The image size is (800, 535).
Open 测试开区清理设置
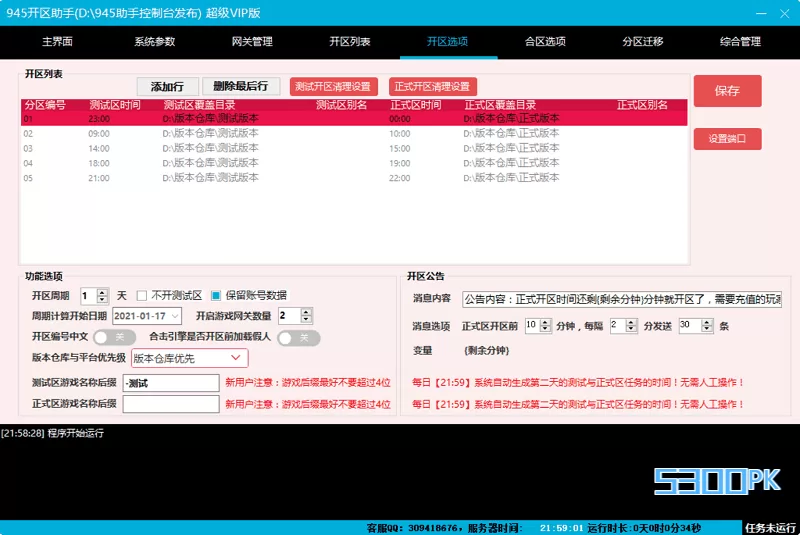point(334,87)
